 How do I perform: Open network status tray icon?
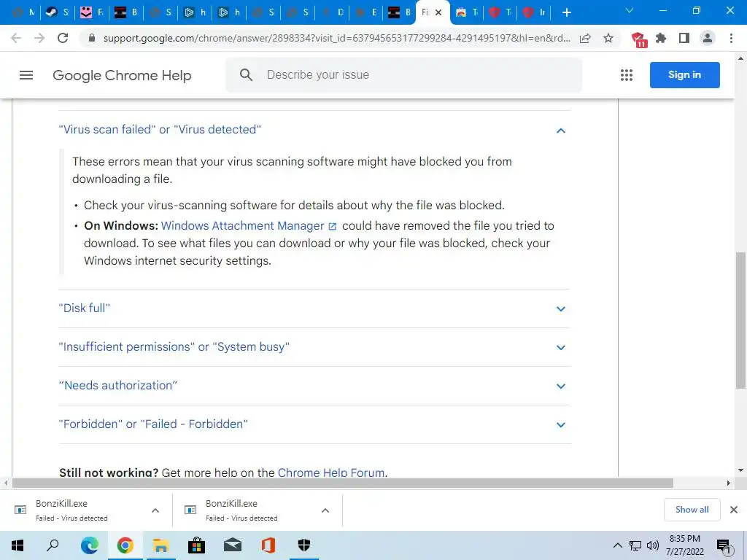click(635, 545)
